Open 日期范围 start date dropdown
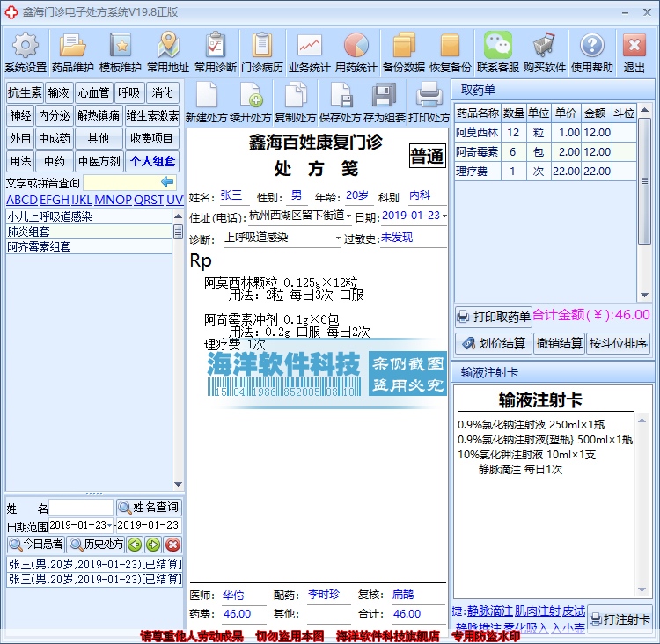This screenshot has height=644, width=660. coord(109,525)
